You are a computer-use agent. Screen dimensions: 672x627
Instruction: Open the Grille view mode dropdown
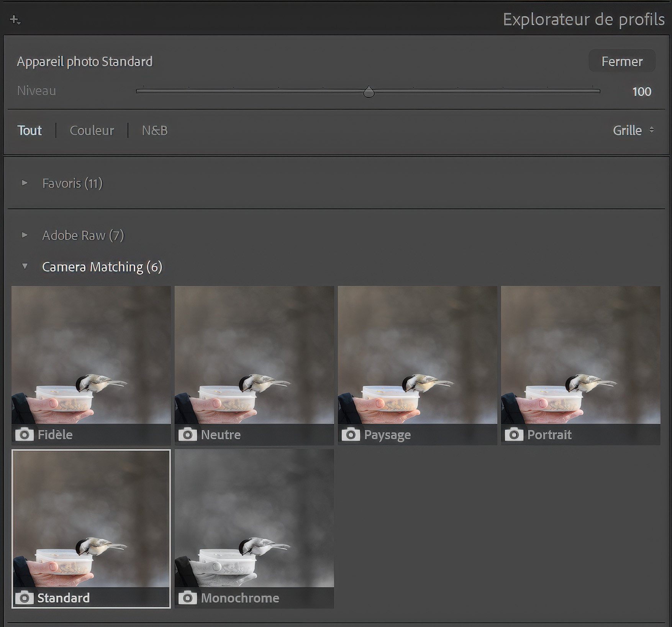(x=628, y=130)
